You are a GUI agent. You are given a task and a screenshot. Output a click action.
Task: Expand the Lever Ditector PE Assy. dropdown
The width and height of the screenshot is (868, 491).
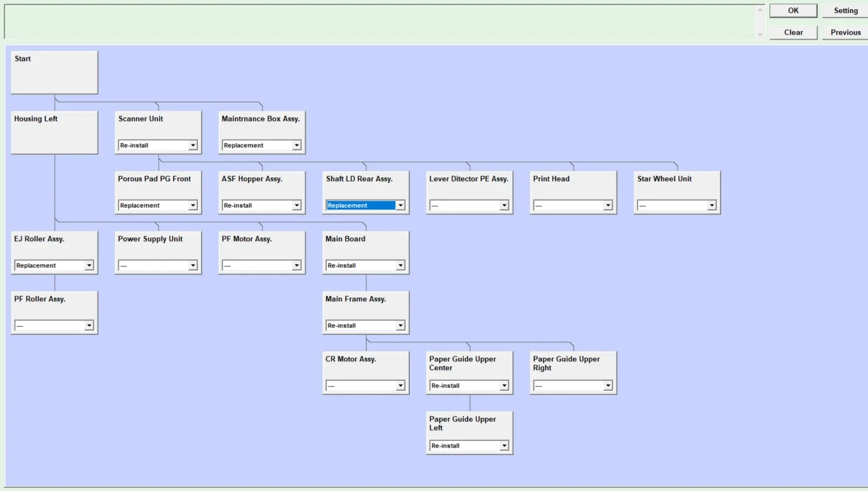tap(469, 205)
